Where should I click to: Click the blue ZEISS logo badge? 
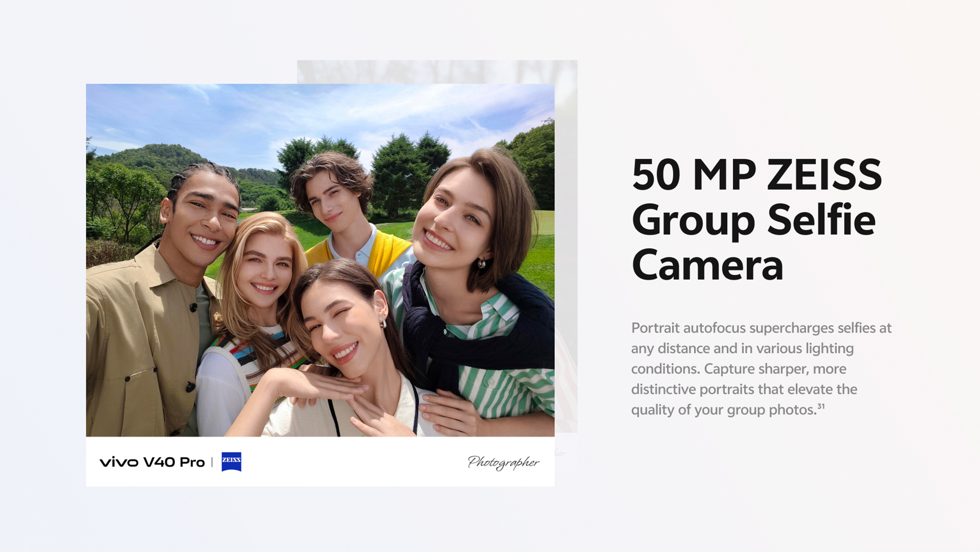coord(231,461)
